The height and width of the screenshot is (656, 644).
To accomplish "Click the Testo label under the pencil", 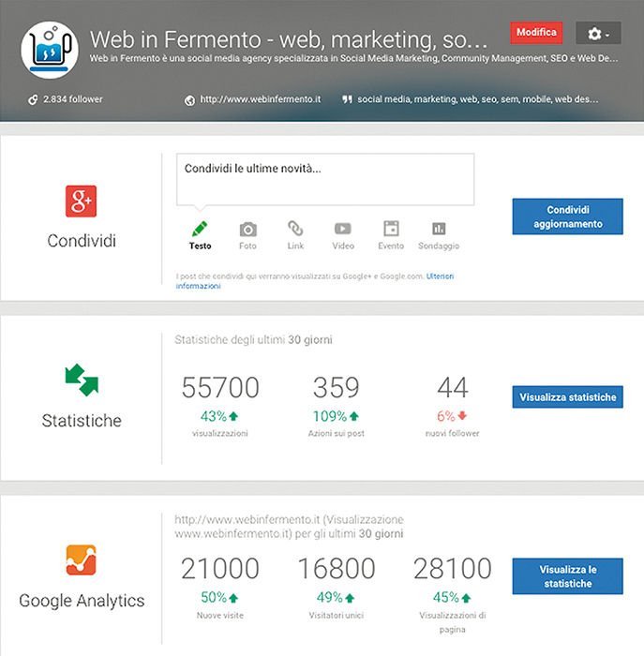I will [x=200, y=246].
